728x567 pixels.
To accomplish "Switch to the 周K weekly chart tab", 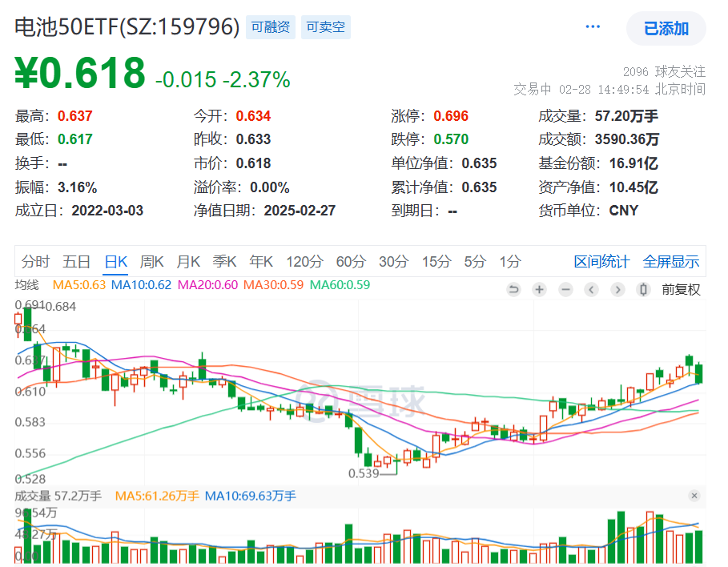I will (152, 261).
